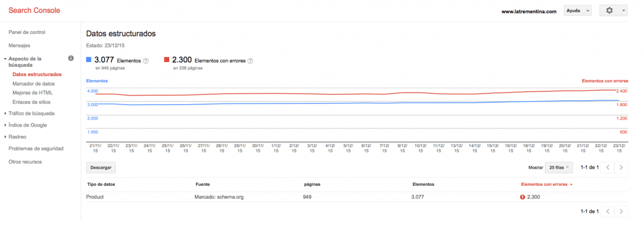Click chart date label 23/12/15
Image resolution: width=644 pixels, height=249 pixels.
pyautogui.click(x=619, y=148)
